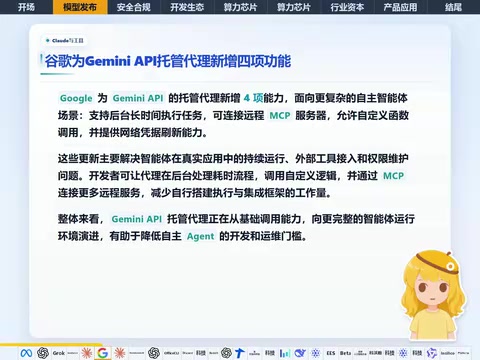The height and width of the screenshot is (360, 480).
Task: Select the OpenAI logo next to Meta logo
Action: [x=43, y=353]
